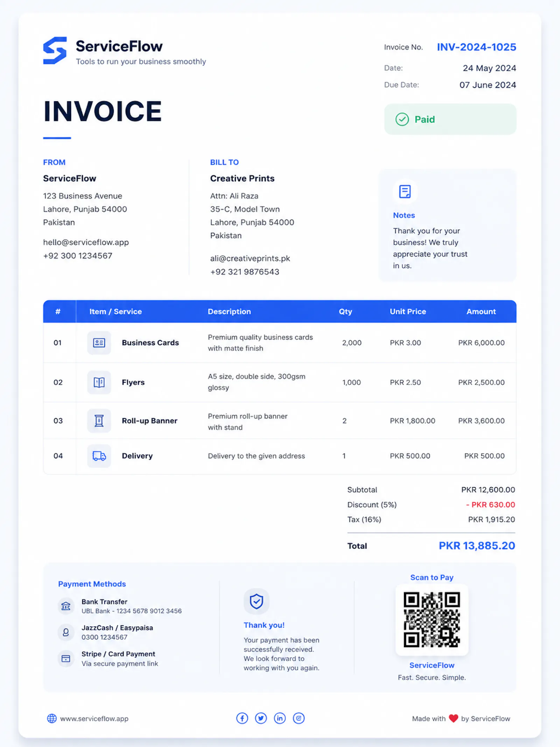Image resolution: width=560 pixels, height=747 pixels.
Task: Click the globe icon beside www.serviceflow.app
Action: coord(52,718)
